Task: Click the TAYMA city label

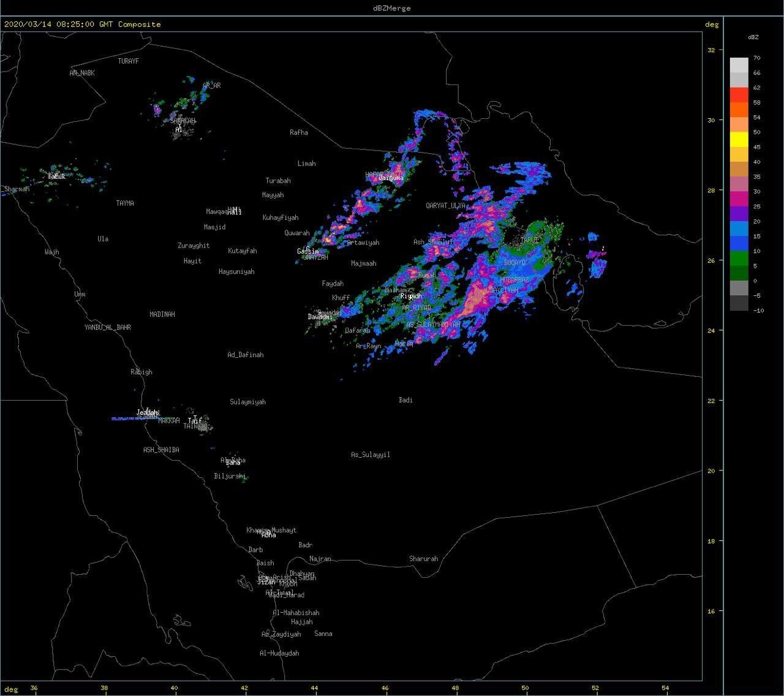Action: pos(125,203)
